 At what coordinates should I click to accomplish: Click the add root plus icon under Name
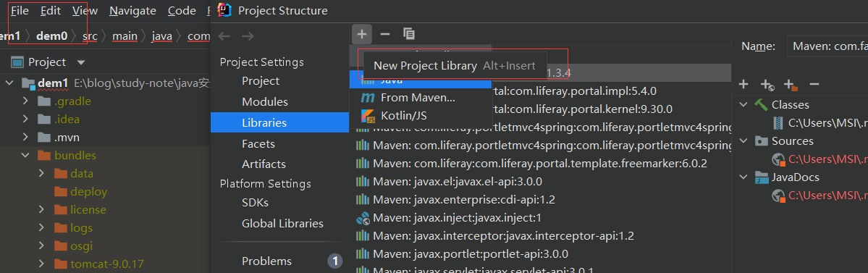tap(743, 84)
